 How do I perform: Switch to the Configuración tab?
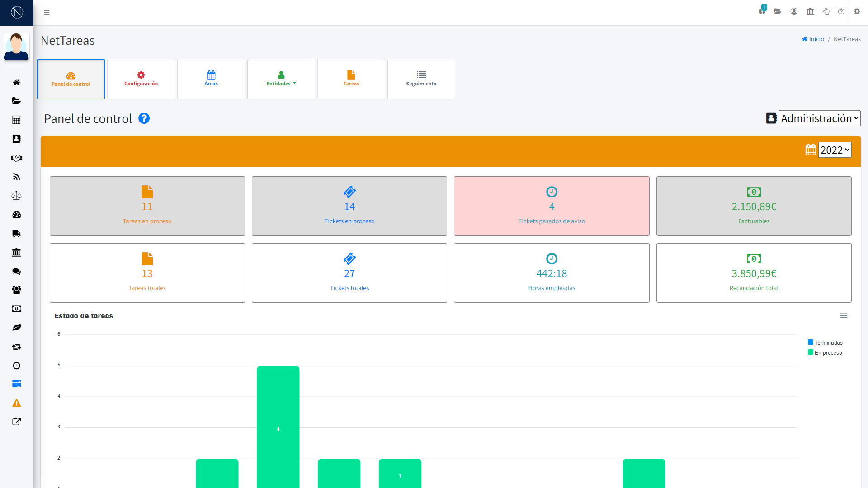pyautogui.click(x=141, y=79)
